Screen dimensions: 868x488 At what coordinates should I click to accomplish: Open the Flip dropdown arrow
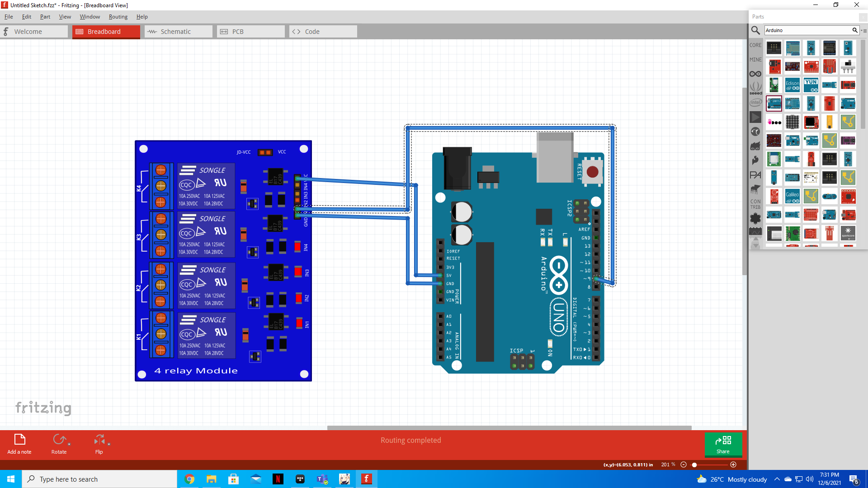point(109,445)
